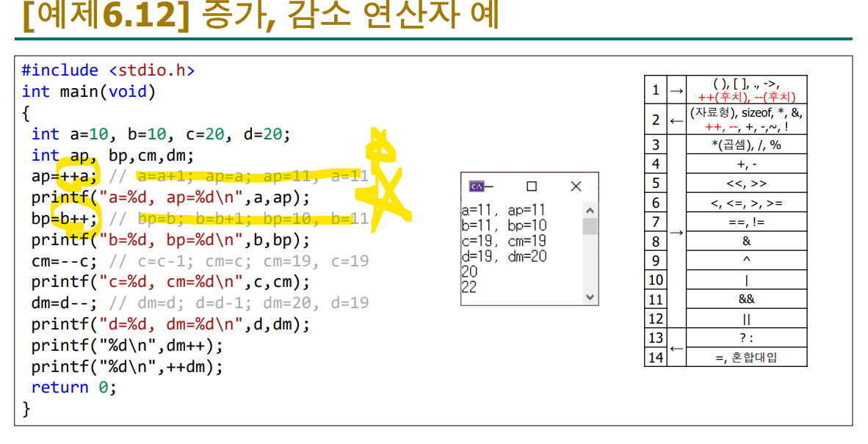Click the code line 'int main(void)'

tap(89, 91)
